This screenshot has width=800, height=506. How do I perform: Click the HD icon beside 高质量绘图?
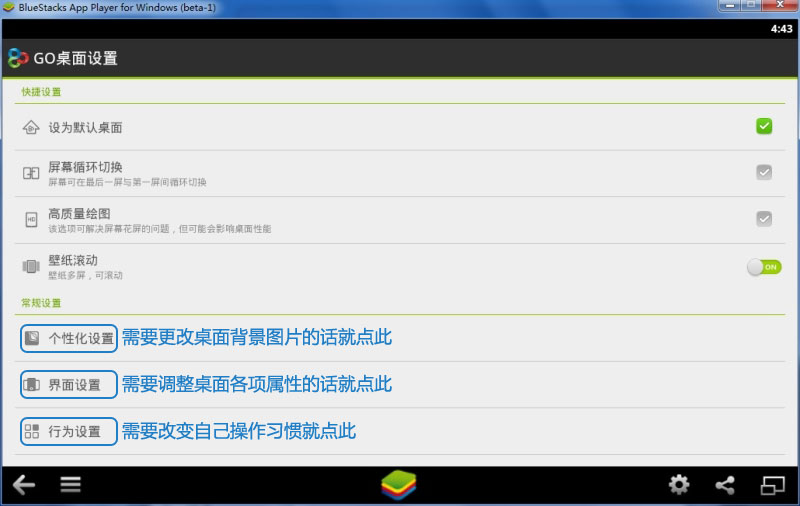click(31, 220)
